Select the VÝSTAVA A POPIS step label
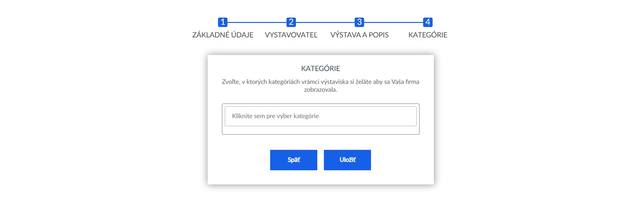This screenshot has width=644, height=202. point(359,35)
